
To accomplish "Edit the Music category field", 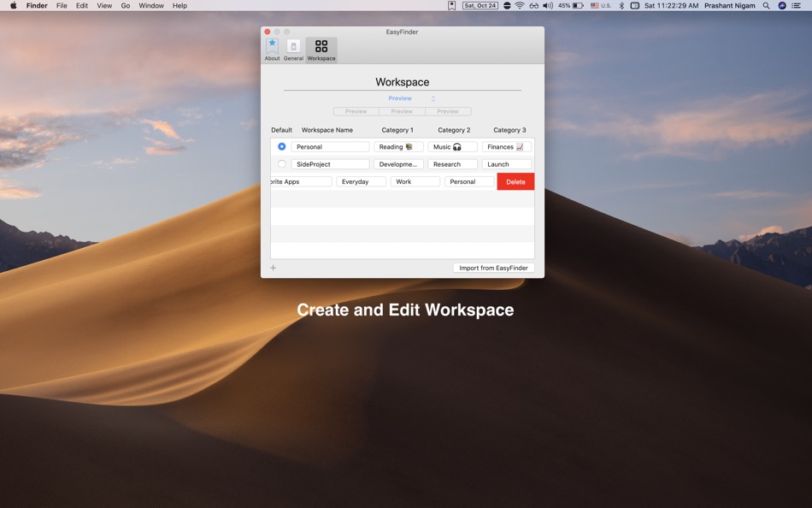I will point(453,147).
